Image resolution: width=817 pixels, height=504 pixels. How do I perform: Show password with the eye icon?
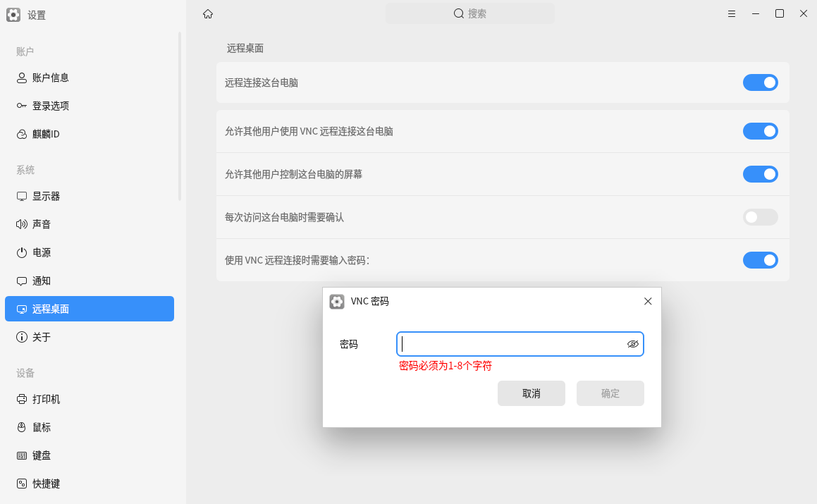632,344
